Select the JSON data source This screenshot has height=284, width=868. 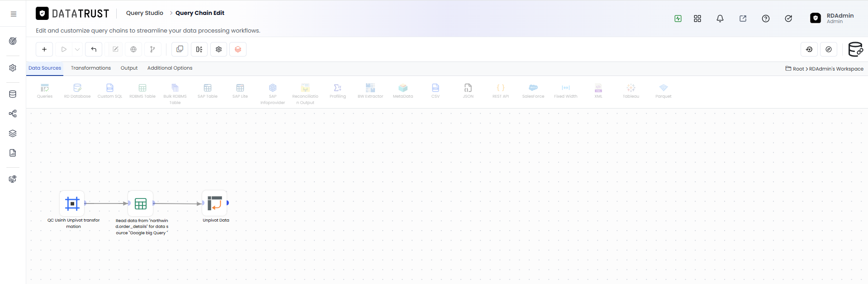[x=468, y=91]
